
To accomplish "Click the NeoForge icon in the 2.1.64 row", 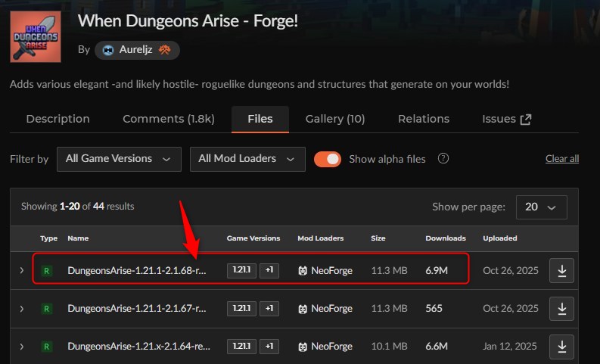I will coord(303,347).
